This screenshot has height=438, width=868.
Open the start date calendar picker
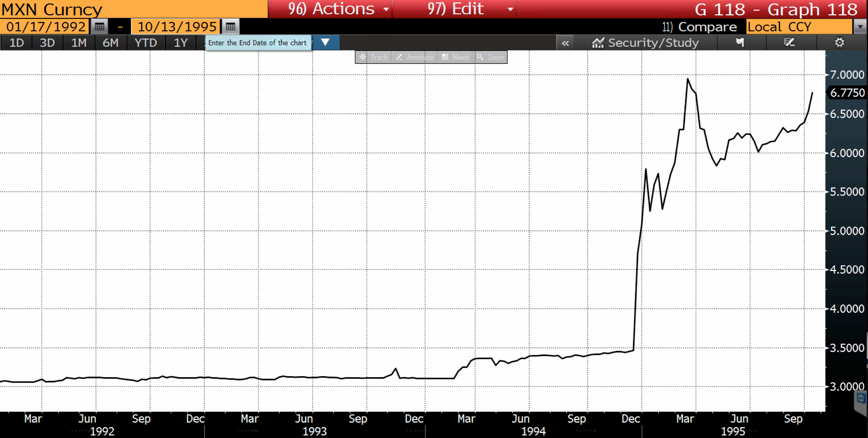coord(99,27)
